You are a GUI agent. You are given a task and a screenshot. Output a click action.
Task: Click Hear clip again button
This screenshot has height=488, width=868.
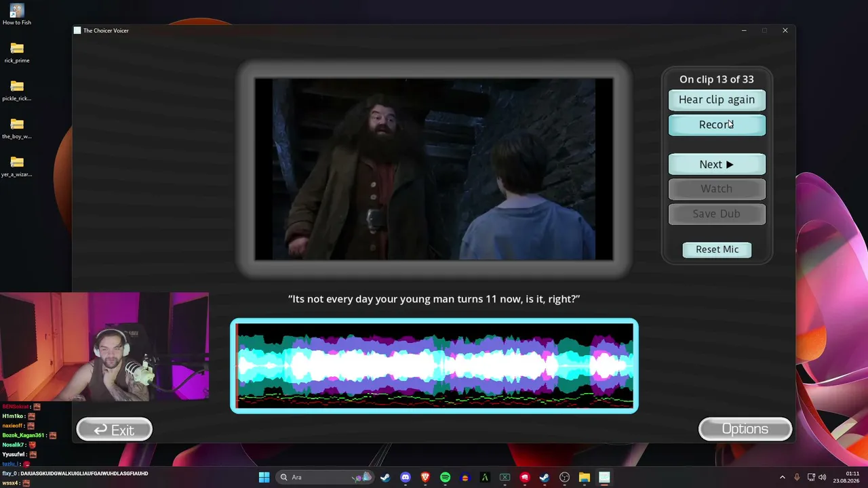(717, 100)
